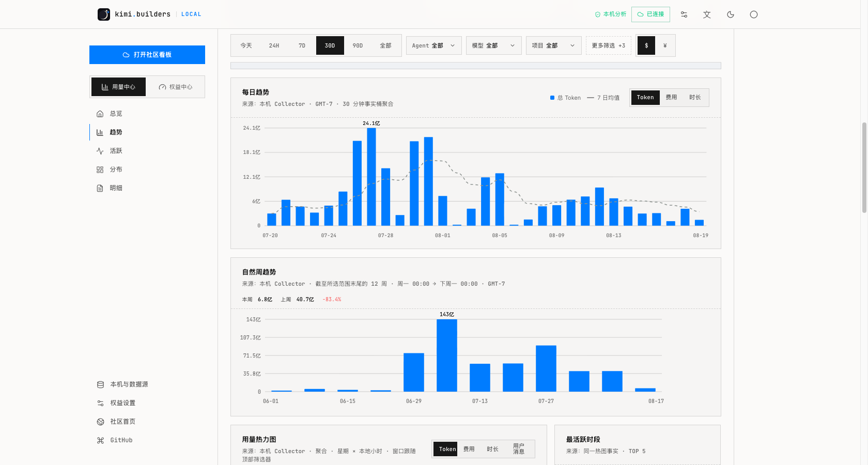This screenshot has height=465, width=868.
Task: Show Token in 每日趋势 chart
Action: tap(645, 97)
